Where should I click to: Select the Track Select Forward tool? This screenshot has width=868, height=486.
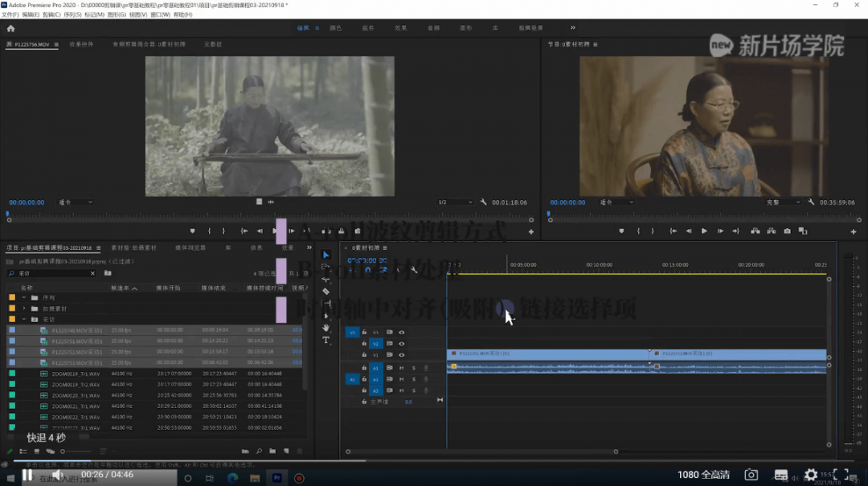326,267
